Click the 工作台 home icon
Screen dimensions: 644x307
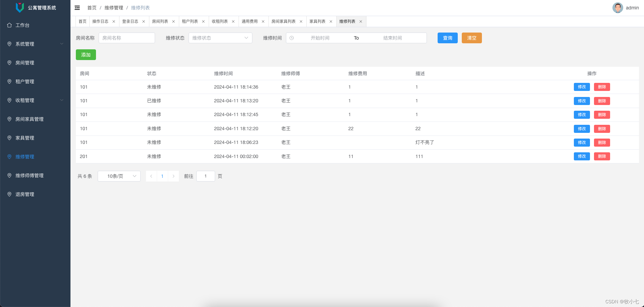click(9, 25)
